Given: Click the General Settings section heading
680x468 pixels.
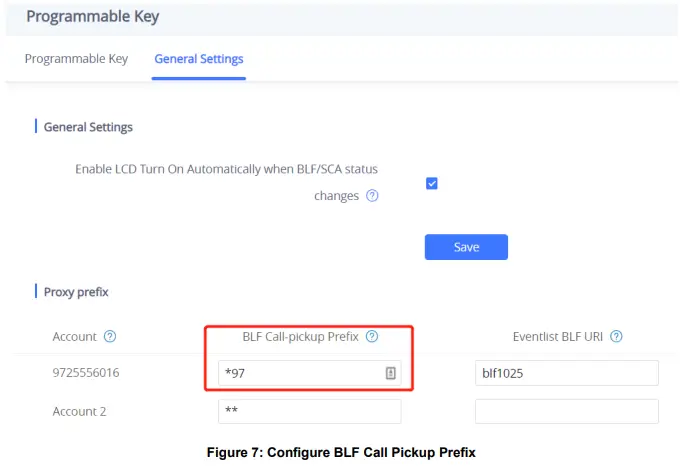Looking at the screenshot, I should (x=88, y=128).
